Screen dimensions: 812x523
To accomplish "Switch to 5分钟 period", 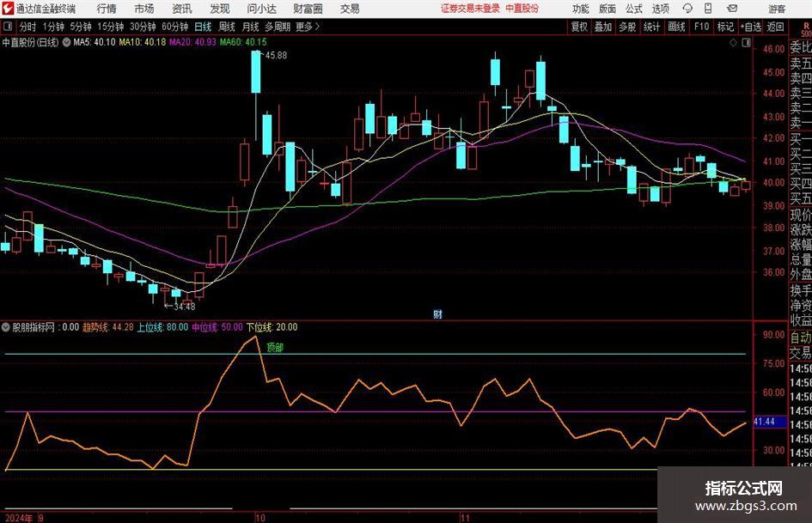I will click(81, 27).
